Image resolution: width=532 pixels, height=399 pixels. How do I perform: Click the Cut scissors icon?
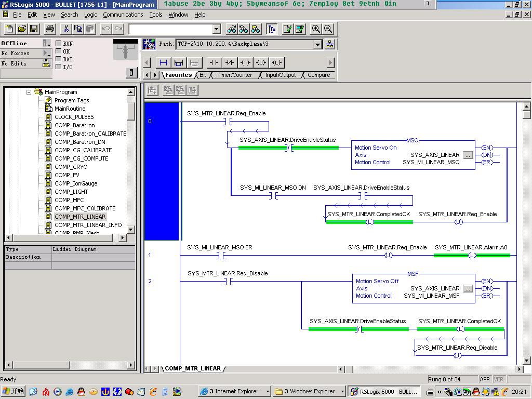click(x=66, y=29)
